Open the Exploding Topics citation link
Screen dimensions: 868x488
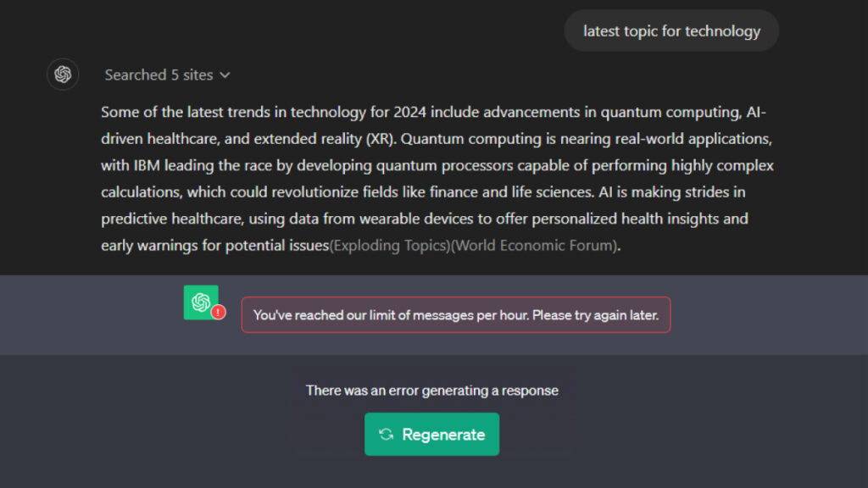tap(390, 245)
